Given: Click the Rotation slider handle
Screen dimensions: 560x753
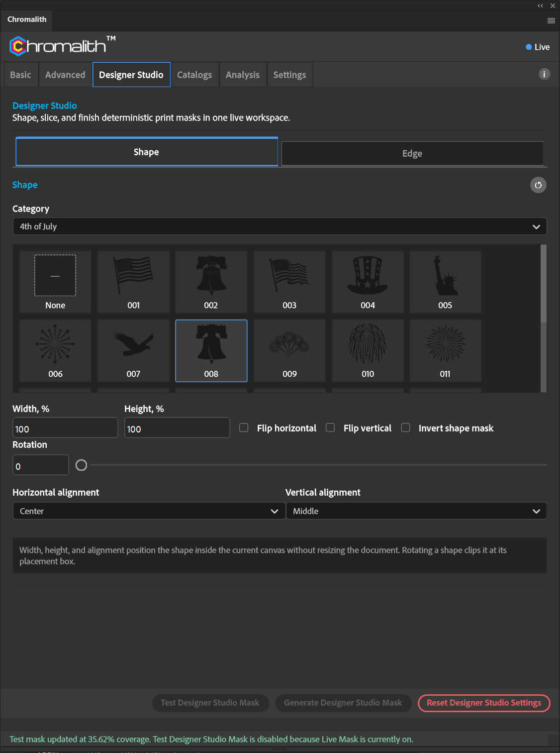Looking at the screenshot, I should point(81,465).
